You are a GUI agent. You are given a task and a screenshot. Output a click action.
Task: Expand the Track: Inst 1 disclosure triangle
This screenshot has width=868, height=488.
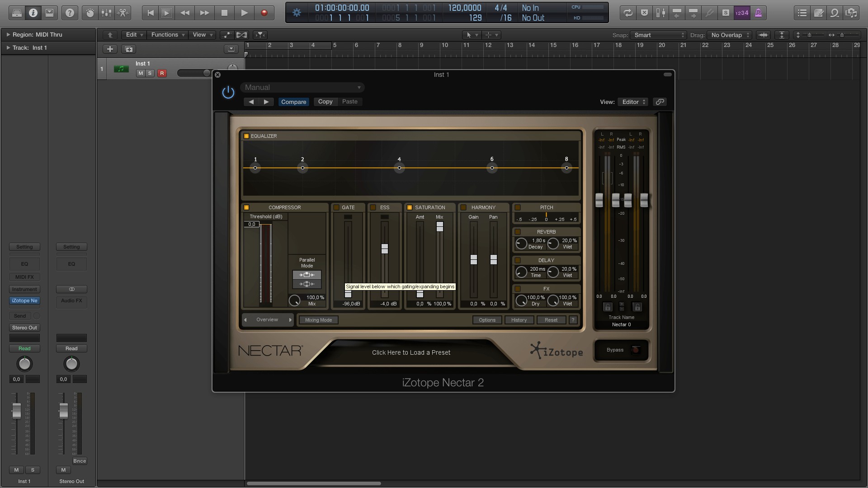(x=8, y=47)
